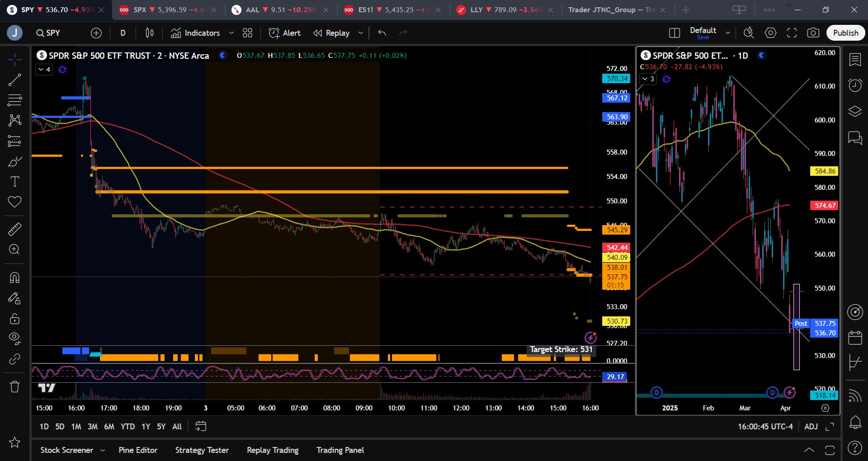Add symbol to compare with plus icon
Viewport: 868px width, 461px height.
coord(96,33)
